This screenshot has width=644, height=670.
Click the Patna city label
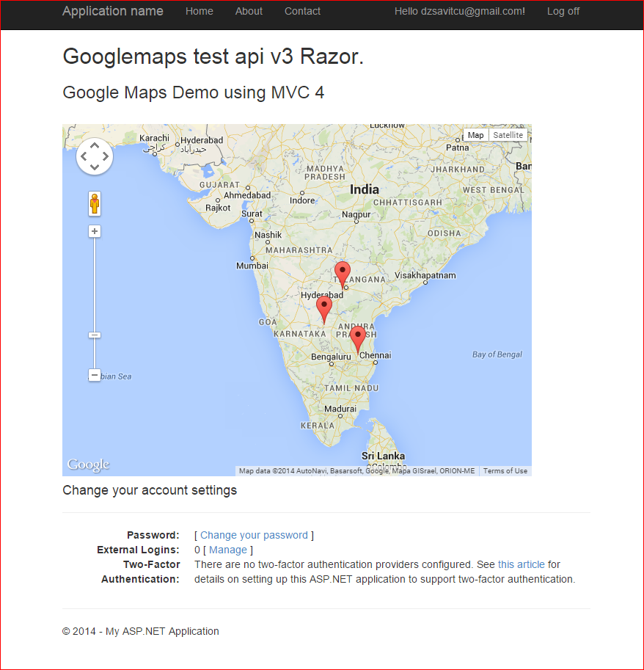pos(457,148)
